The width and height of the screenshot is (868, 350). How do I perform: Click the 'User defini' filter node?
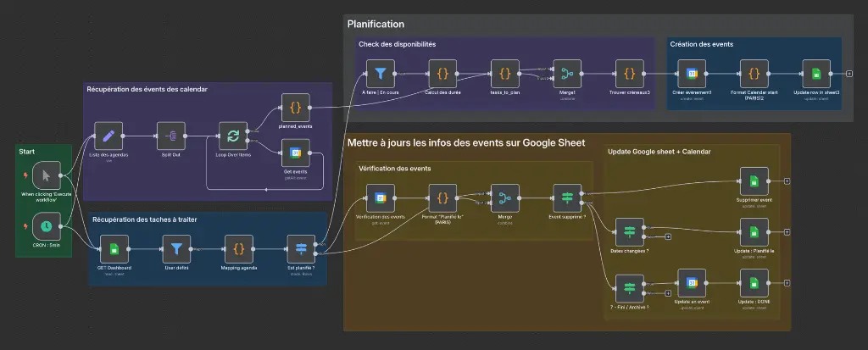(176, 249)
